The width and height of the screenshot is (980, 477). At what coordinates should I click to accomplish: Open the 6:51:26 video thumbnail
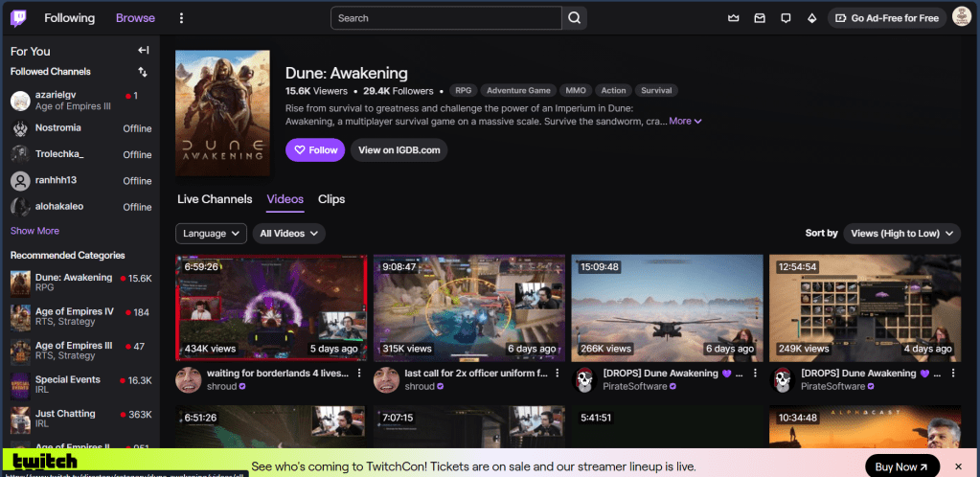271,426
